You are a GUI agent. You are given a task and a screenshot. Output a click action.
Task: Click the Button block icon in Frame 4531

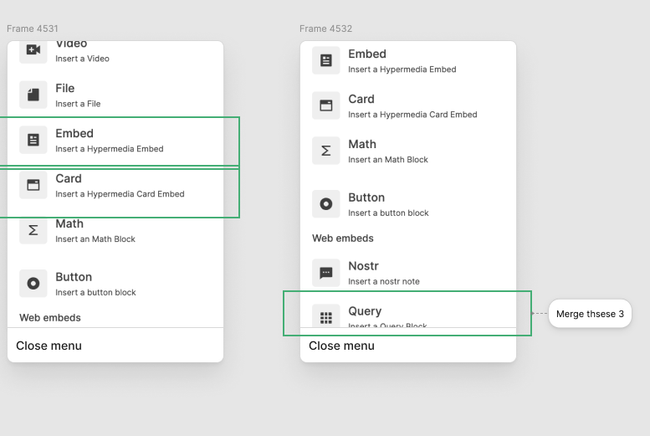[33, 283]
